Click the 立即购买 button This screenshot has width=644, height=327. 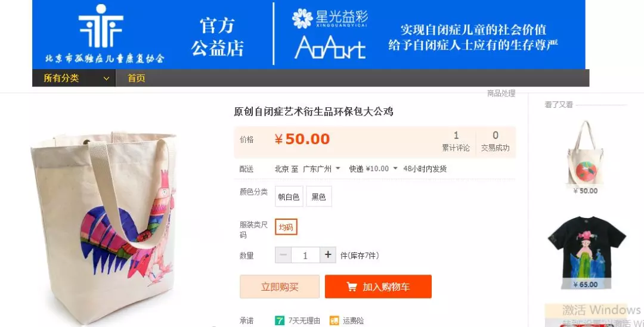[x=280, y=286]
